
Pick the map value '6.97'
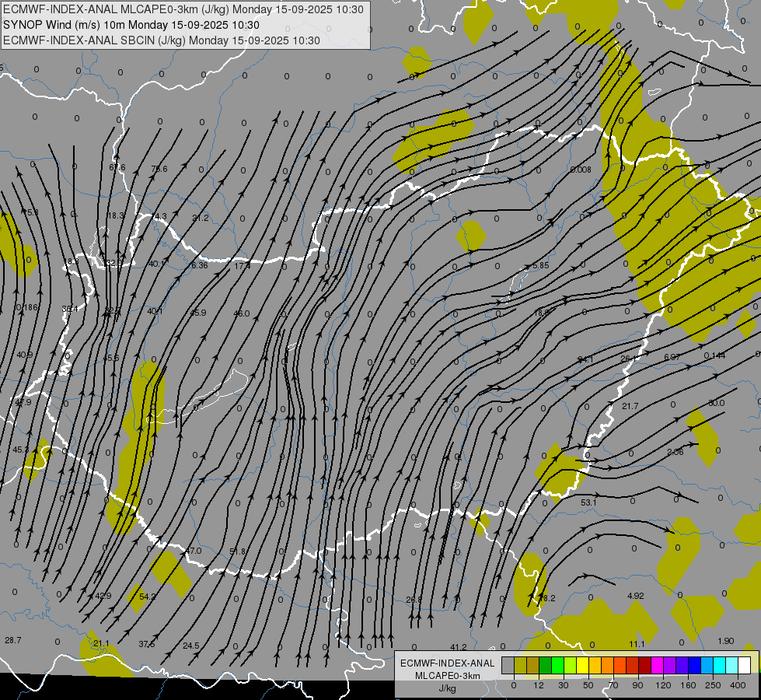point(672,356)
